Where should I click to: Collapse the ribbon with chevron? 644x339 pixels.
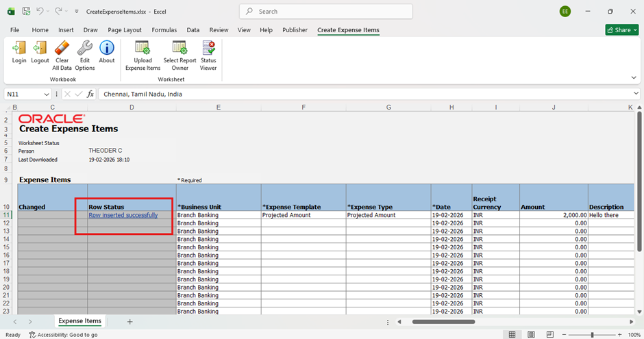click(x=634, y=77)
